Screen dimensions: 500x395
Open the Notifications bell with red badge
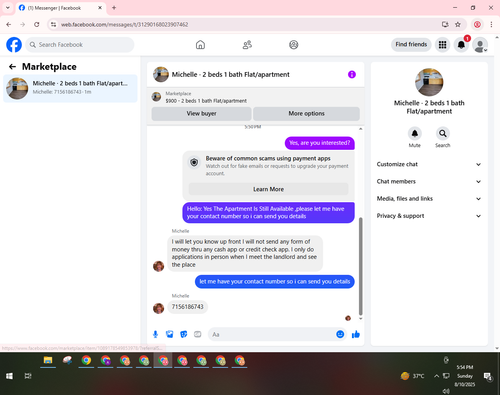(461, 45)
